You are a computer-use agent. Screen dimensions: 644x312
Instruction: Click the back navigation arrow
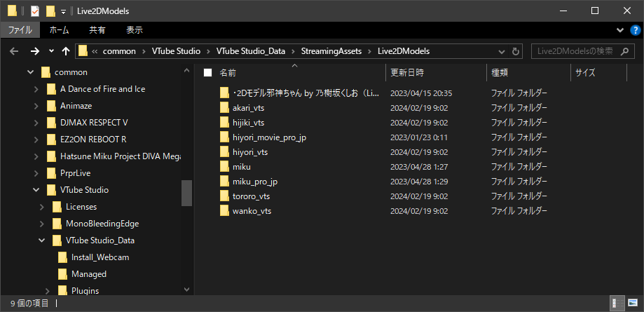pos(14,51)
